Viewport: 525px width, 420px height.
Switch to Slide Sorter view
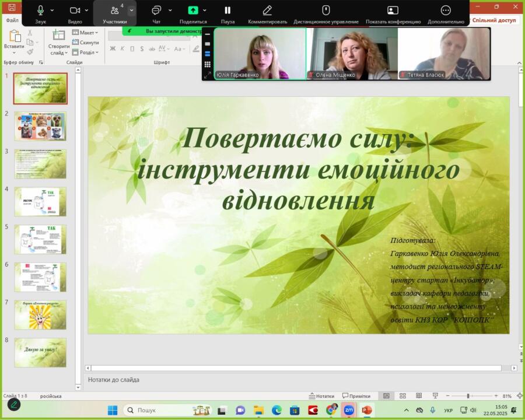402,396
